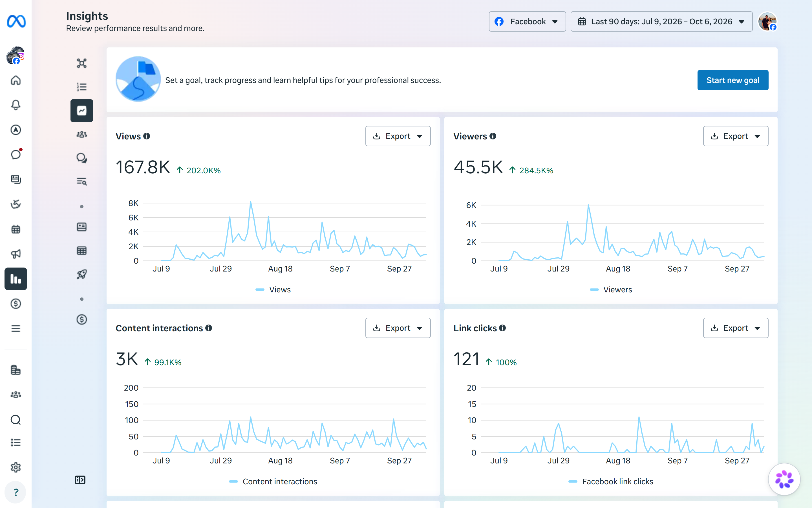Expand the Export dropdown on Content interactions card

(398, 328)
